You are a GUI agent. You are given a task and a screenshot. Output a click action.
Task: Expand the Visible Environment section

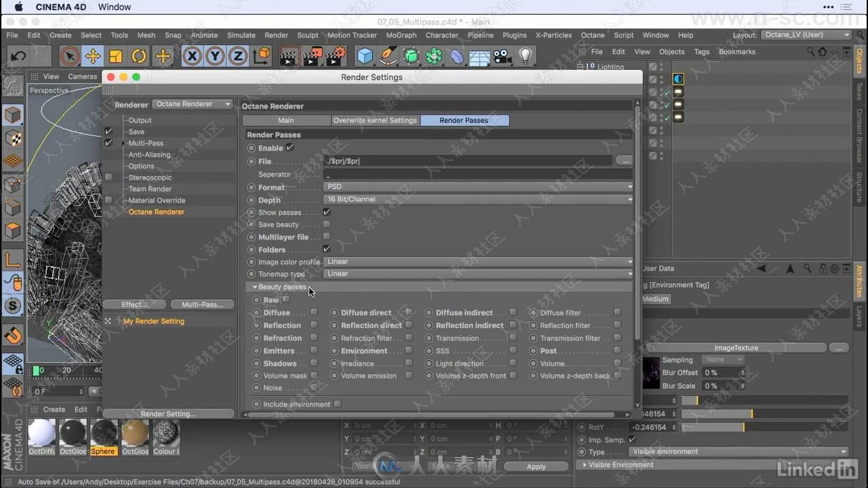point(585,465)
